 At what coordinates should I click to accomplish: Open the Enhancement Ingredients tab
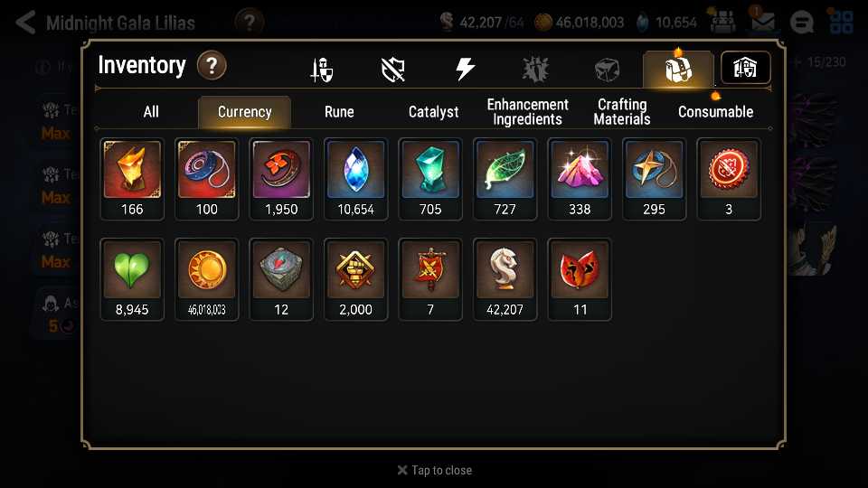coord(527,112)
